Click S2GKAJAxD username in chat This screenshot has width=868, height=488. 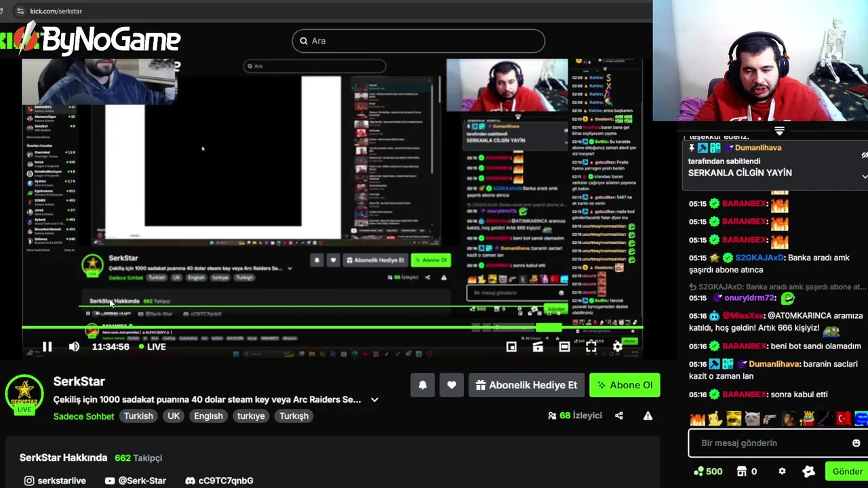759,258
